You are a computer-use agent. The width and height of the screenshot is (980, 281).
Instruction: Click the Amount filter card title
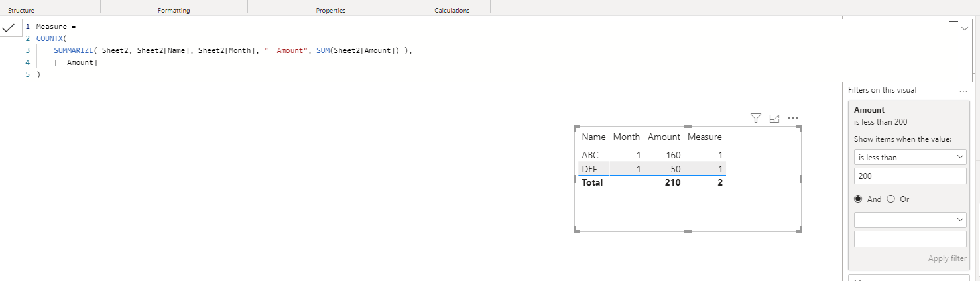tap(869, 110)
